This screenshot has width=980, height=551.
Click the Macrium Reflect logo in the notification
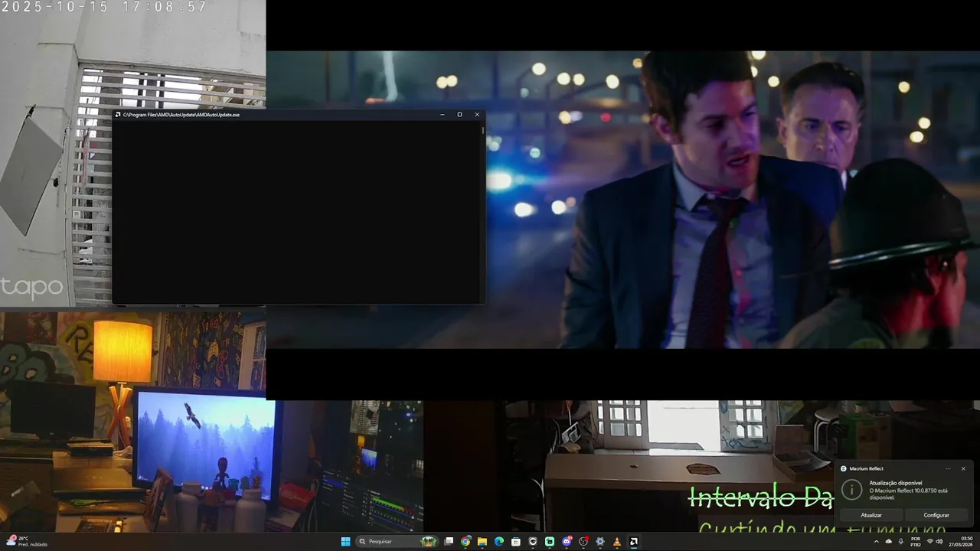coord(844,468)
